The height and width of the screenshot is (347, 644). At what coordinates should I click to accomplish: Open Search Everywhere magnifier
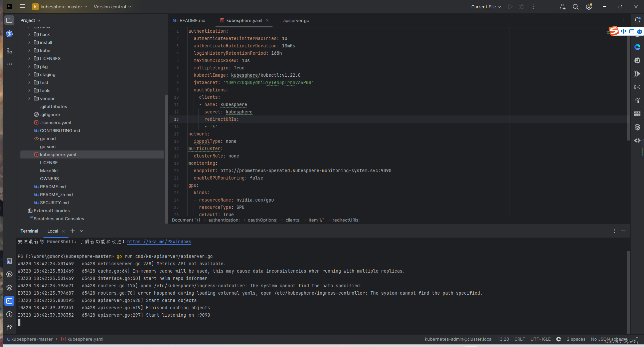(x=576, y=7)
